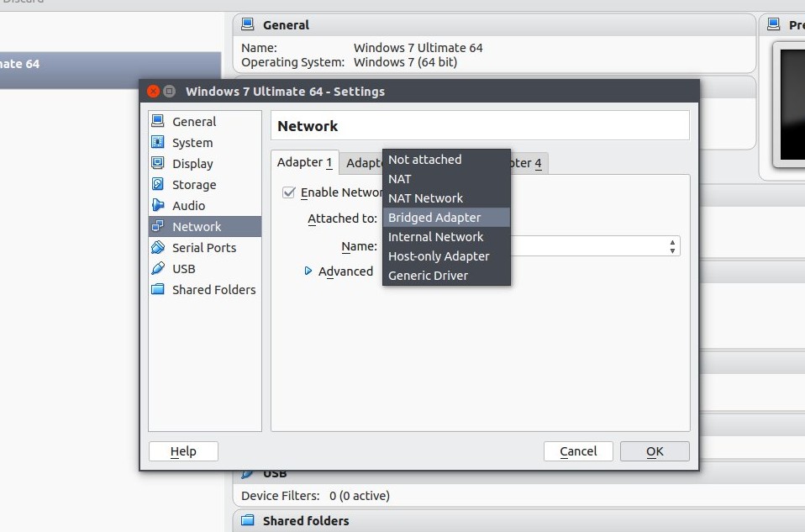The width and height of the screenshot is (805, 532).
Task: Select Internal Network attachment mode
Action: 435,236
